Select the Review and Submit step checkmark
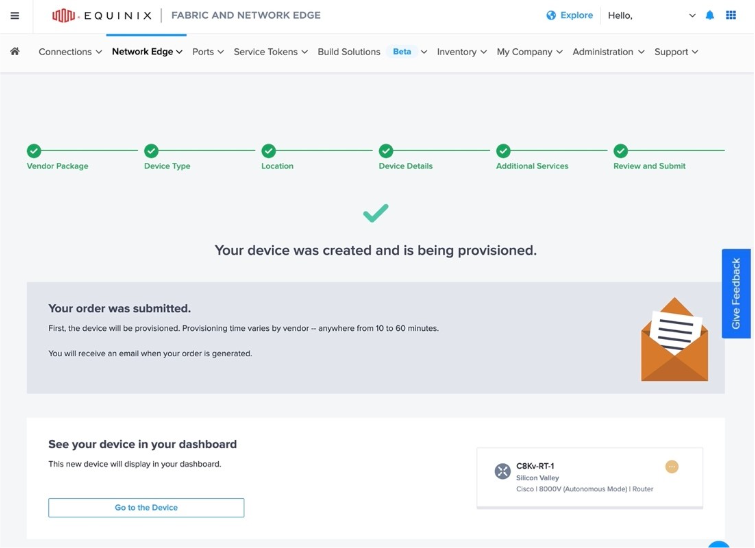755x548 pixels. (621, 151)
